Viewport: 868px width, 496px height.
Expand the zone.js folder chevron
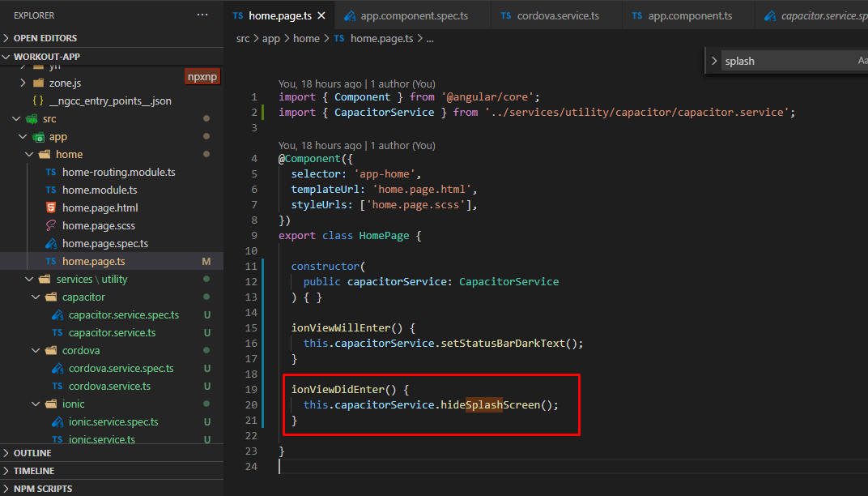click(x=23, y=83)
